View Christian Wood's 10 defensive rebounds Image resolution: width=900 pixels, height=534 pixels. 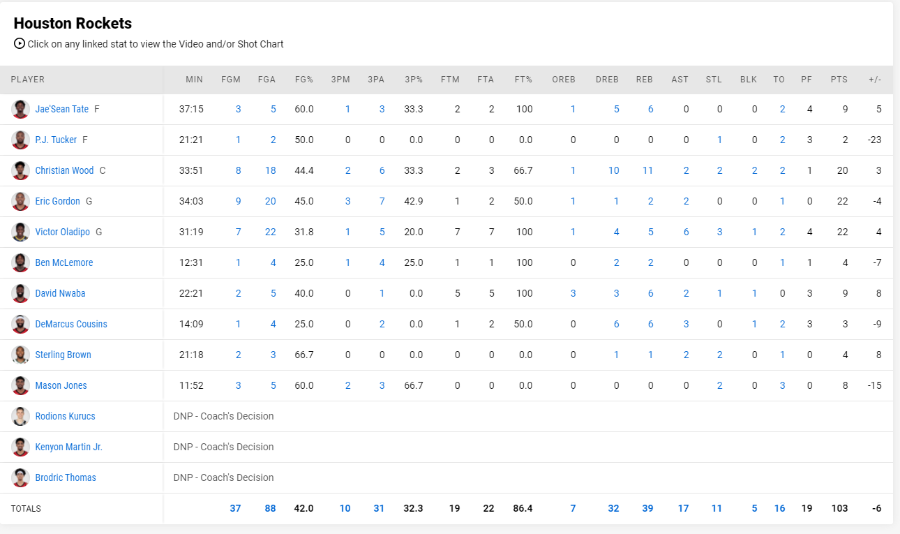click(614, 171)
